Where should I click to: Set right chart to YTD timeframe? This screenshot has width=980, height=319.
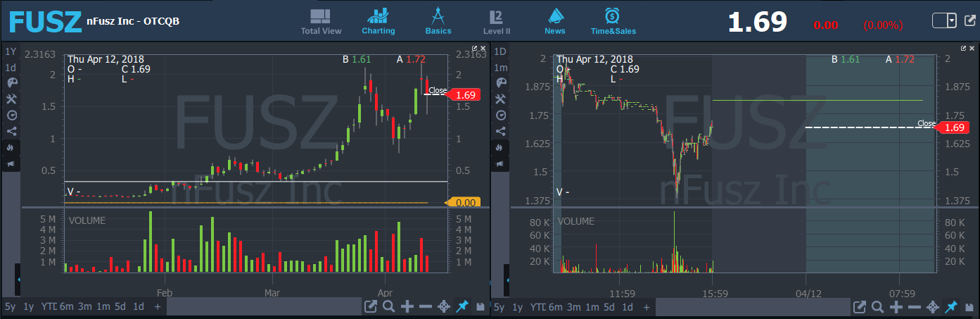(x=537, y=307)
